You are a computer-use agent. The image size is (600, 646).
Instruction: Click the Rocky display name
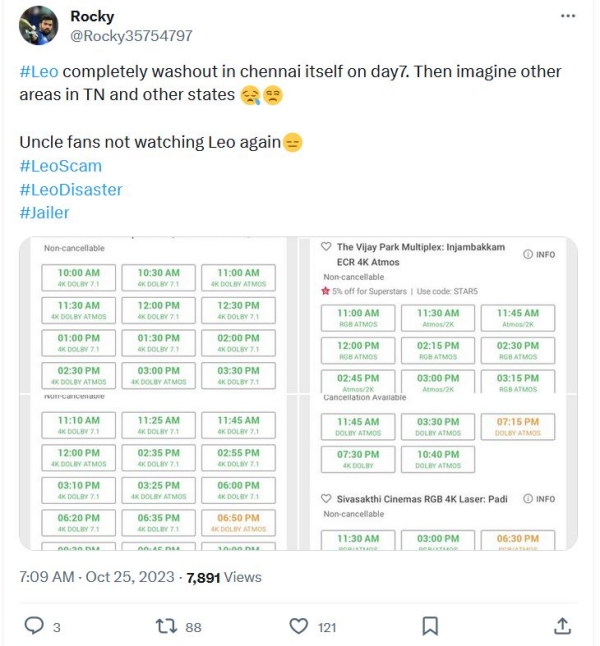click(x=92, y=16)
